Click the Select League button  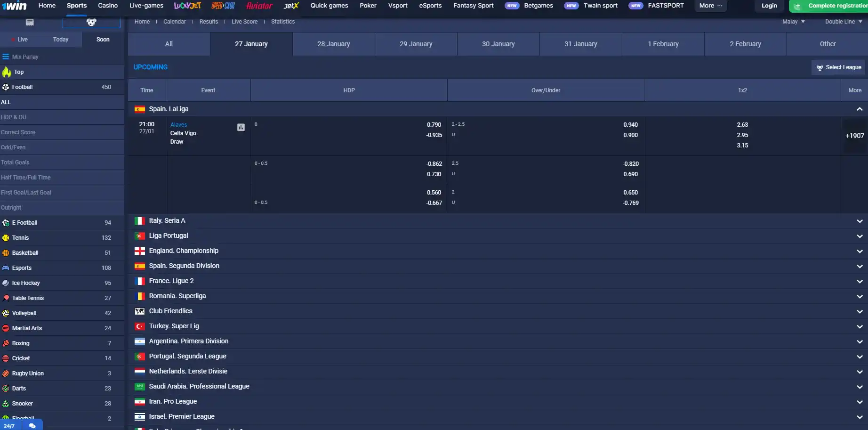(838, 67)
